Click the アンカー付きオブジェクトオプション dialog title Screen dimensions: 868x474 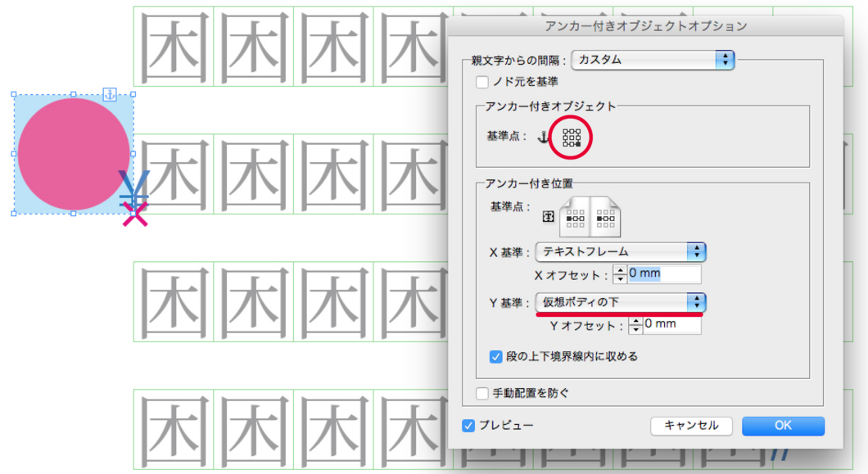[645, 26]
